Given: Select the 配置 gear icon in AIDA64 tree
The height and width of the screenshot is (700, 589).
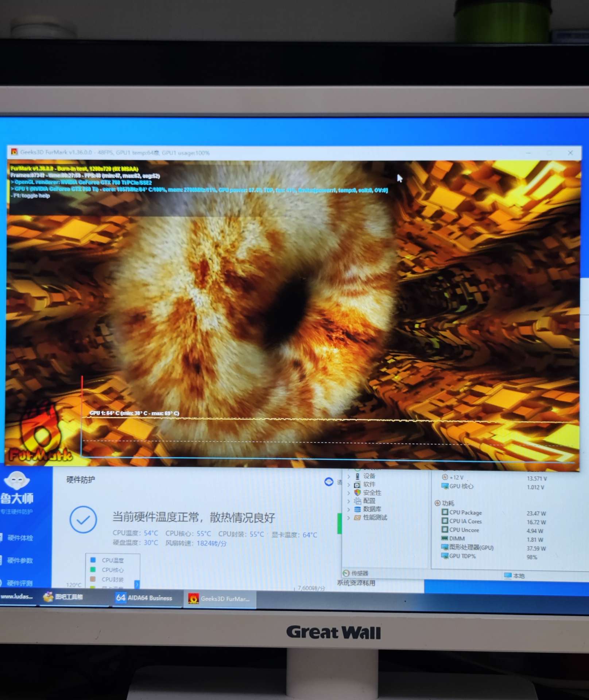Looking at the screenshot, I should (357, 501).
